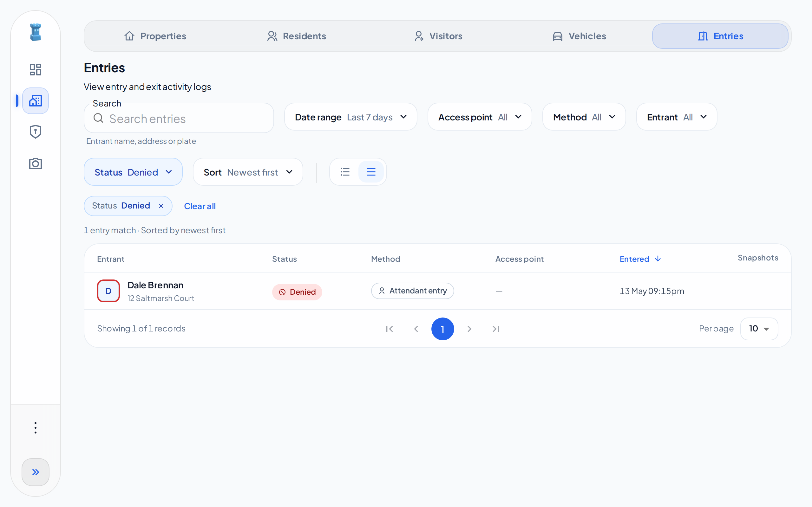Toggle sort order on Entered column
Screen dimensions: 812x507
pos(640,259)
